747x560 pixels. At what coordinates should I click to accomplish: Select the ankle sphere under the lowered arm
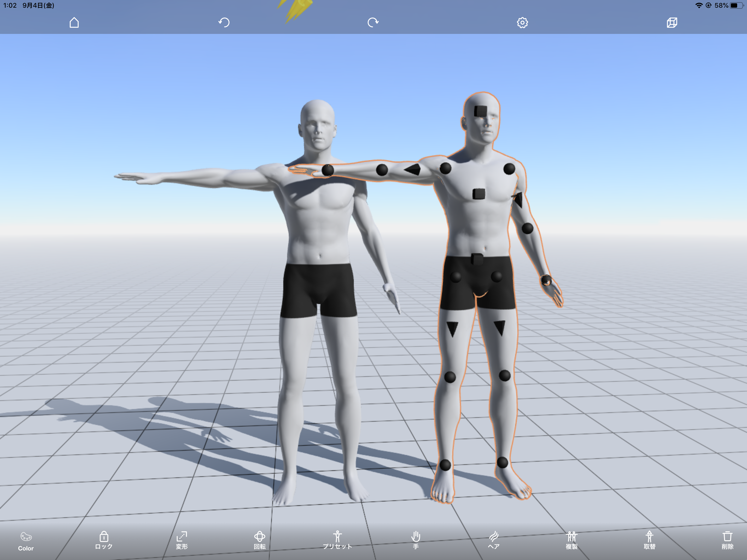tap(503, 462)
